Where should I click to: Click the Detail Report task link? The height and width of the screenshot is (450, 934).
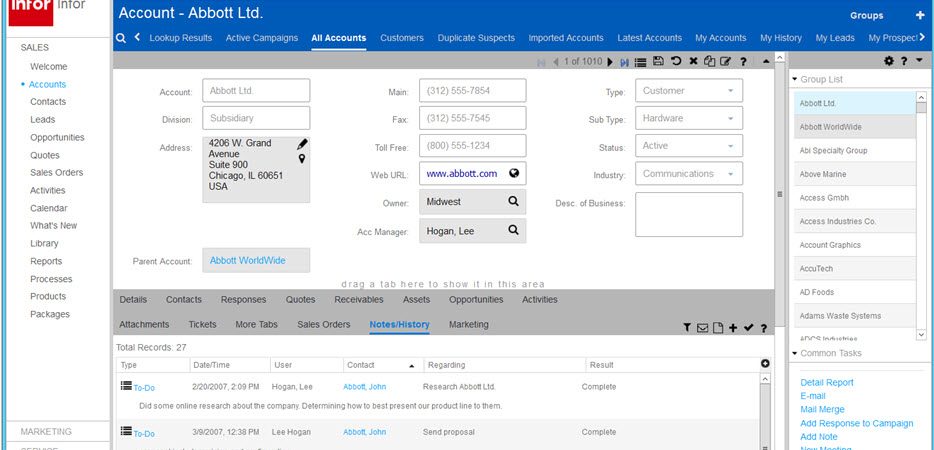click(827, 383)
